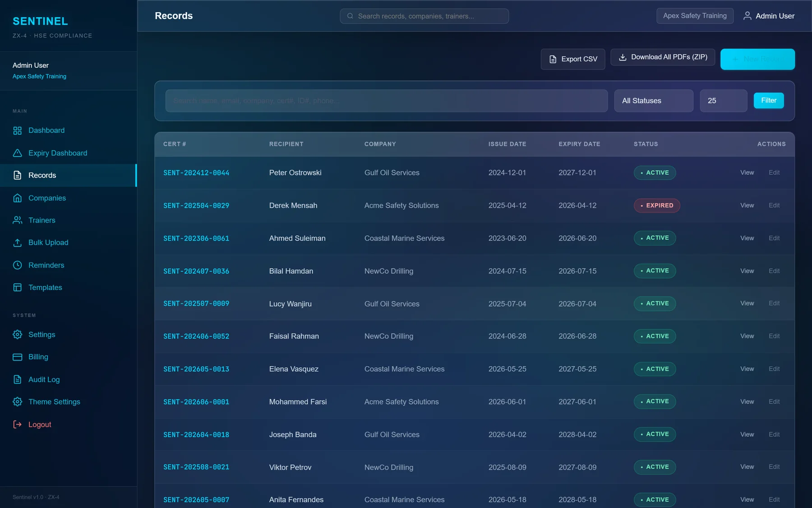View Derek Mensah's expired record
812x508 pixels.
pos(747,205)
